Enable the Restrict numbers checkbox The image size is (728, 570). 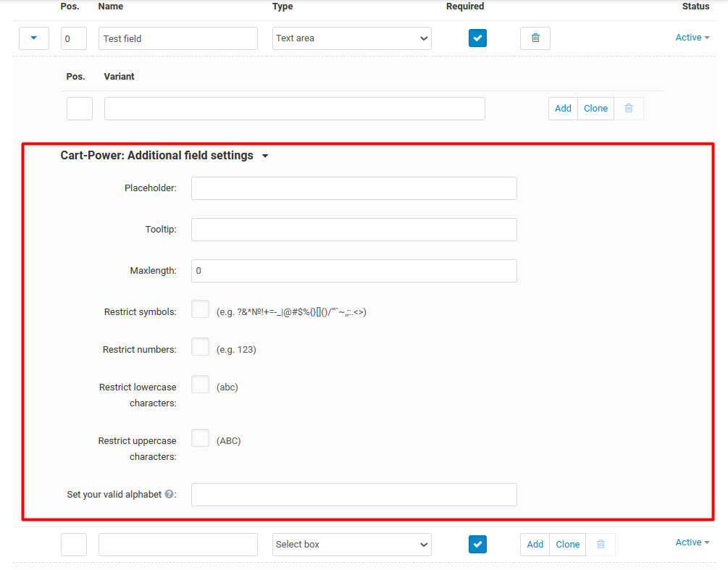200,347
